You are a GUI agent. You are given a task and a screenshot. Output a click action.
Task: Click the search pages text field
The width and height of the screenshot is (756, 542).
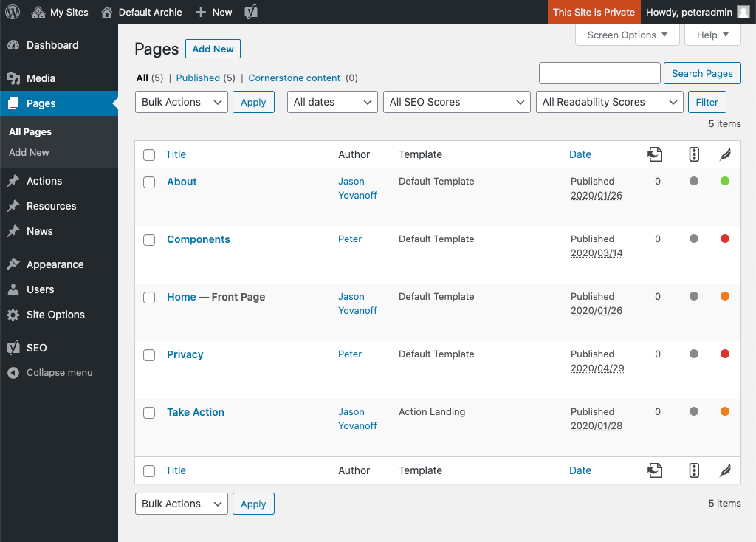(x=599, y=73)
